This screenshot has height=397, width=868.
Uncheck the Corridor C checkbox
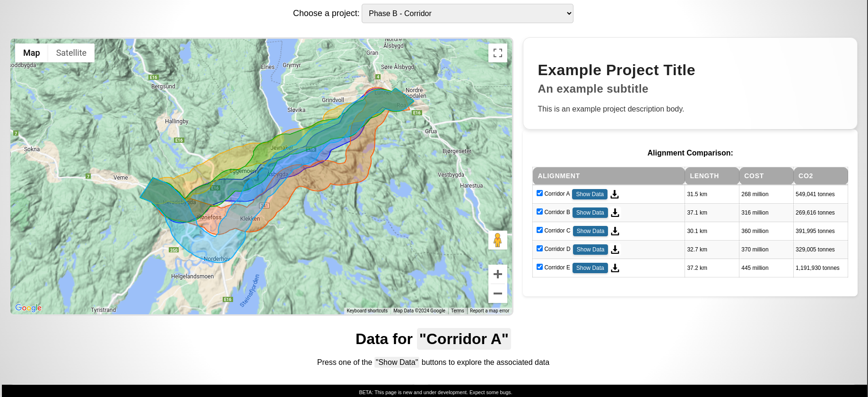[539, 230]
